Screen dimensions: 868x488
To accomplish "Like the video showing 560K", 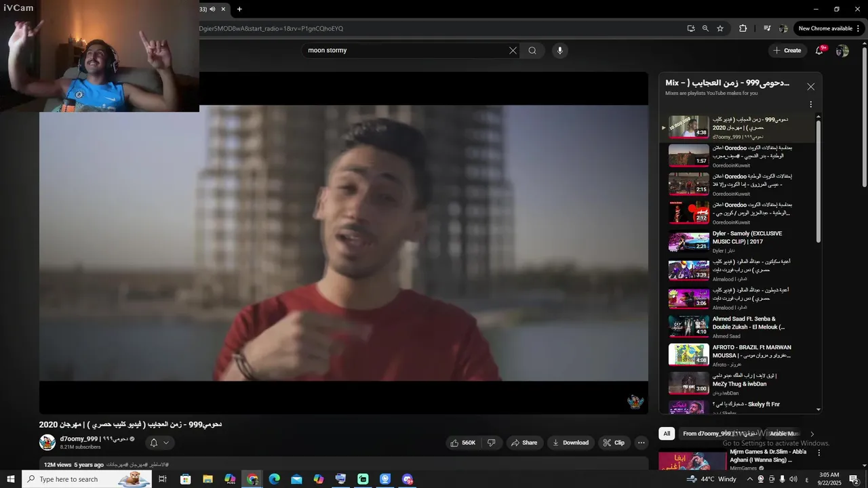I will [x=464, y=443].
